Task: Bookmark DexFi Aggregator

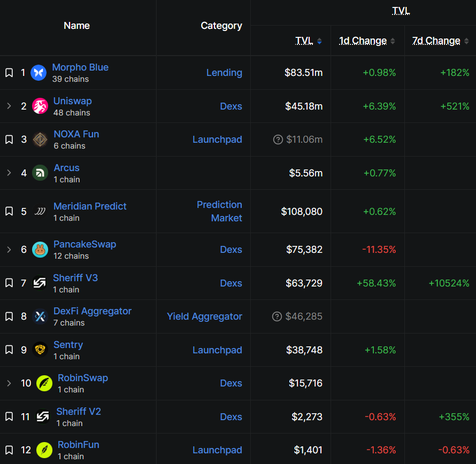Action: click(9, 316)
